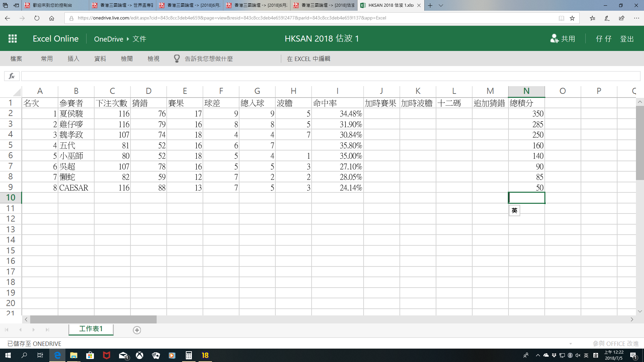This screenshot has height=362, width=644.
Task: Click the add new sheet plus icon
Action: [137, 330]
